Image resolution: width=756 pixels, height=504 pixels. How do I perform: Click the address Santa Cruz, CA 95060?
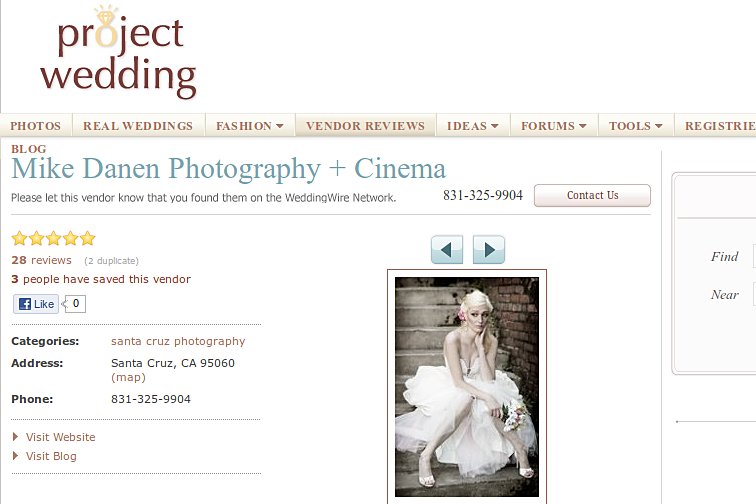173,363
